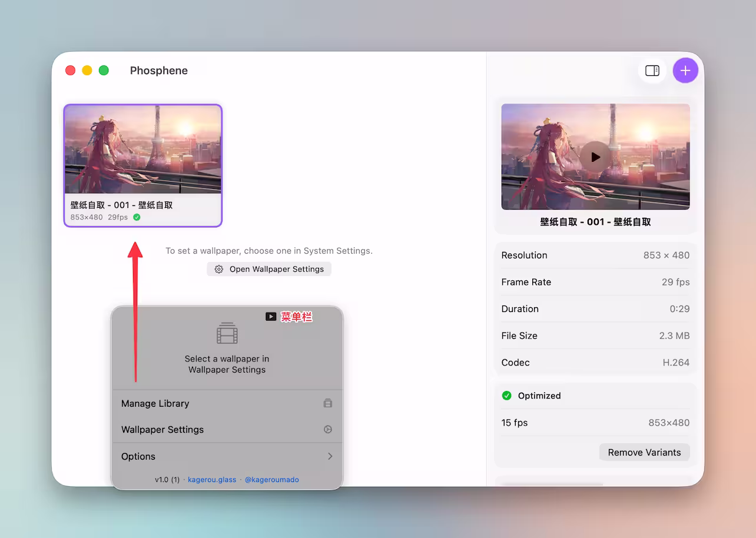
Task: Click the 'Select a wallpaper in Wallpaper Settings' text
Action: click(227, 364)
